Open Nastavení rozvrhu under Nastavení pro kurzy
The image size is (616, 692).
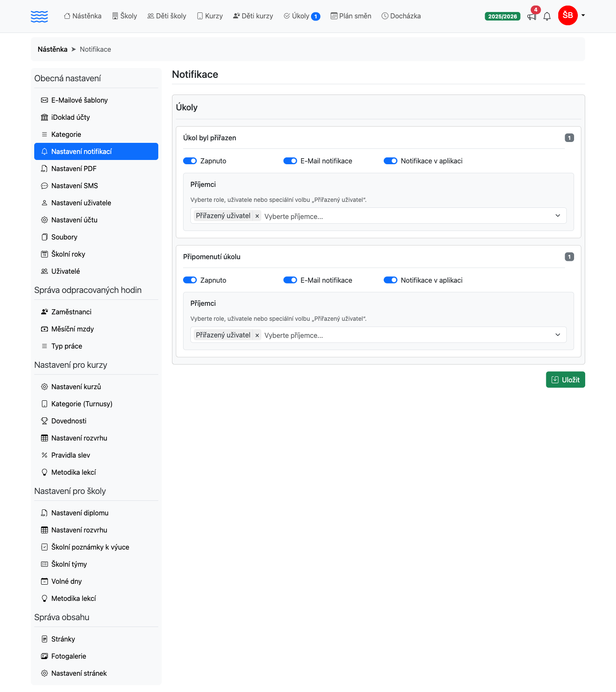tap(96, 438)
